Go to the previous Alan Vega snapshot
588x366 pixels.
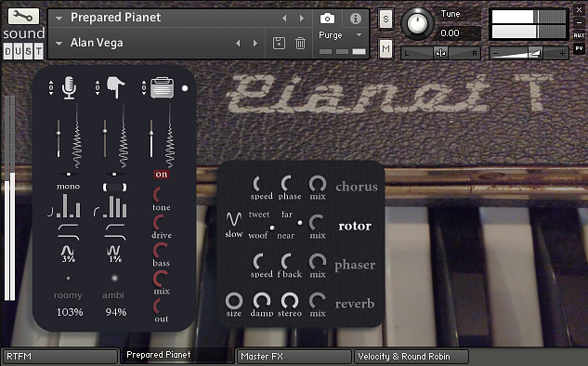click(238, 43)
